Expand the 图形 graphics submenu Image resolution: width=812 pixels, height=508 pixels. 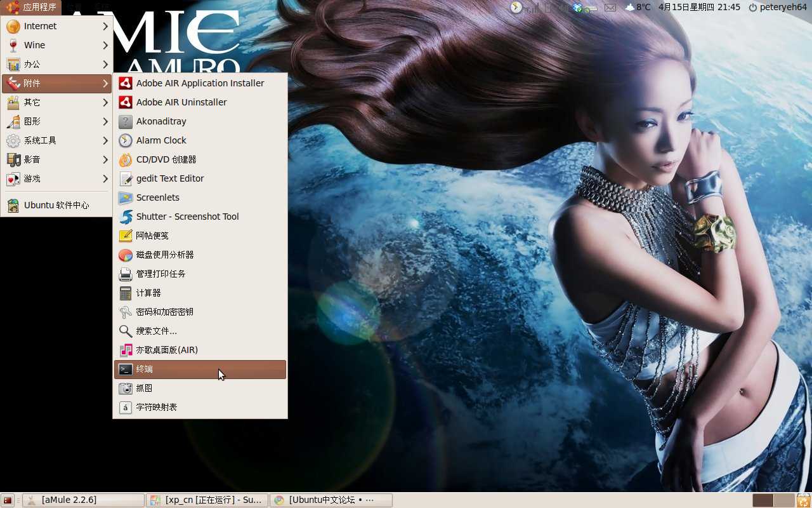click(x=56, y=121)
